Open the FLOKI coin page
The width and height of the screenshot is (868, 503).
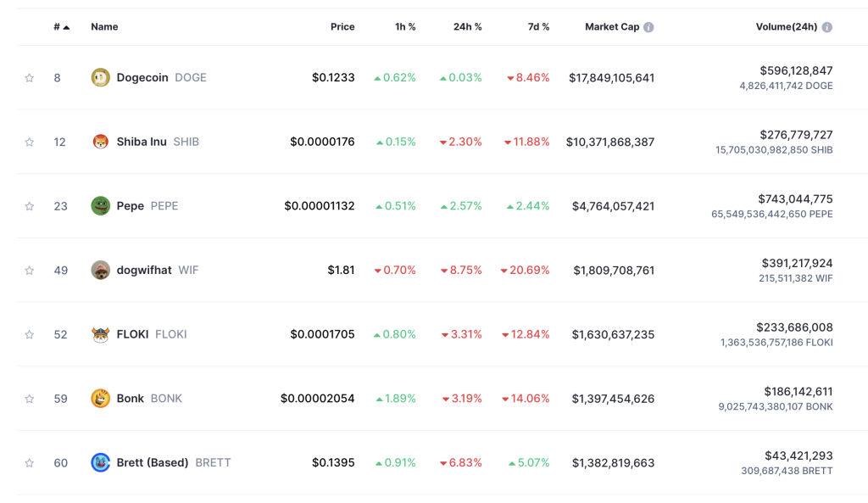(x=152, y=334)
